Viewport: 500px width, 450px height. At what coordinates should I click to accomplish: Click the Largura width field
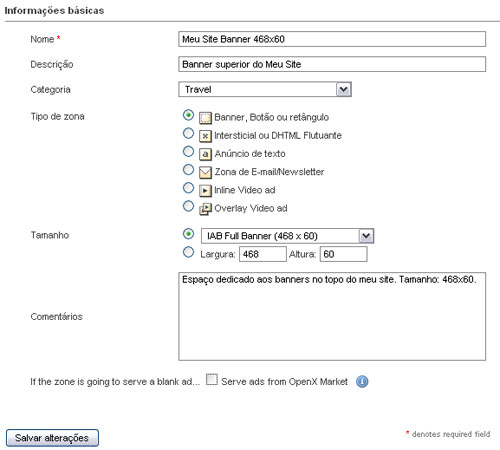263,254
